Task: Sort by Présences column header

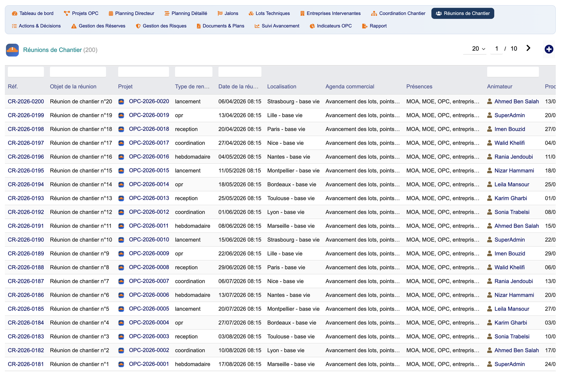Action: point(419,86)
